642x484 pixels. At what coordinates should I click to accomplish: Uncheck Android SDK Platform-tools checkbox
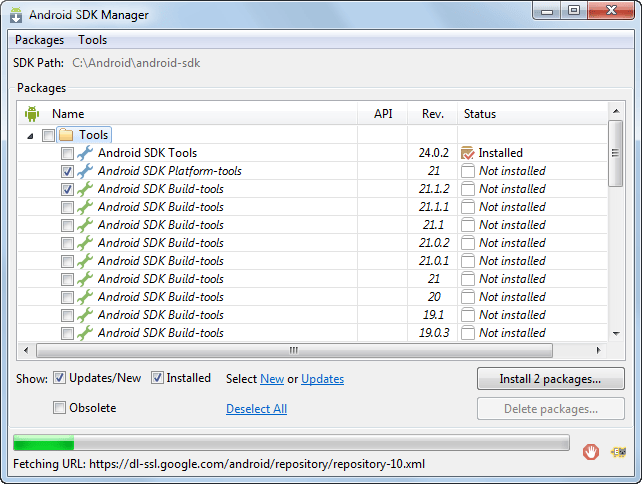(67, 171)
